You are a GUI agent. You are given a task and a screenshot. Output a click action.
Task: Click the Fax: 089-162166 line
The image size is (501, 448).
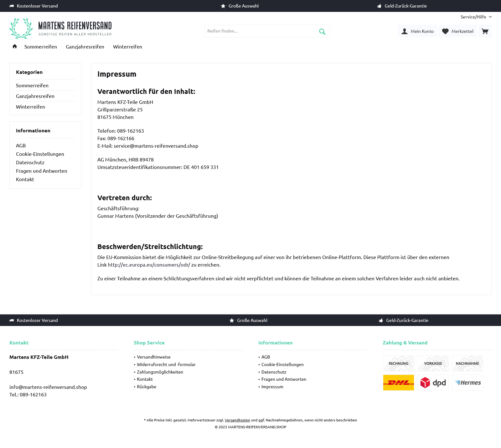click(116, 138)
